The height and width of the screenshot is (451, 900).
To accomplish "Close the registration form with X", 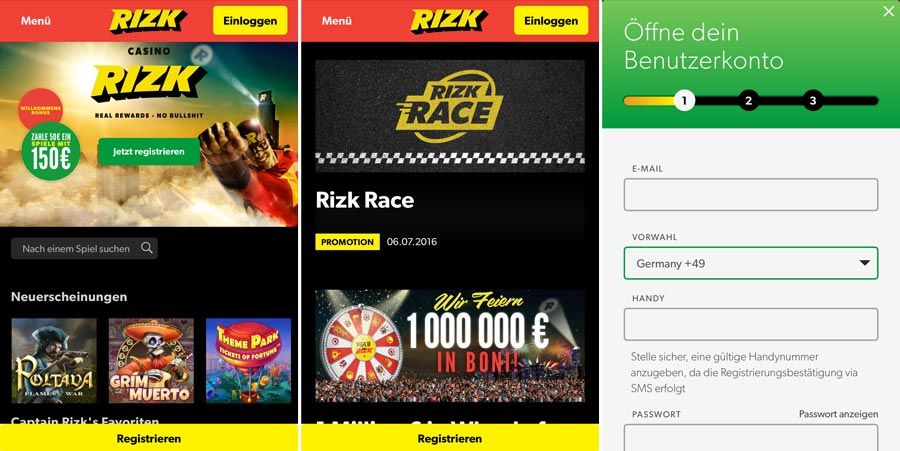I will coord(889,11).
